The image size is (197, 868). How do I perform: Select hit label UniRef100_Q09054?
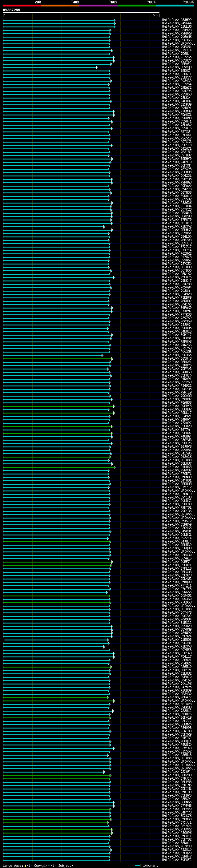click(177, 450)
